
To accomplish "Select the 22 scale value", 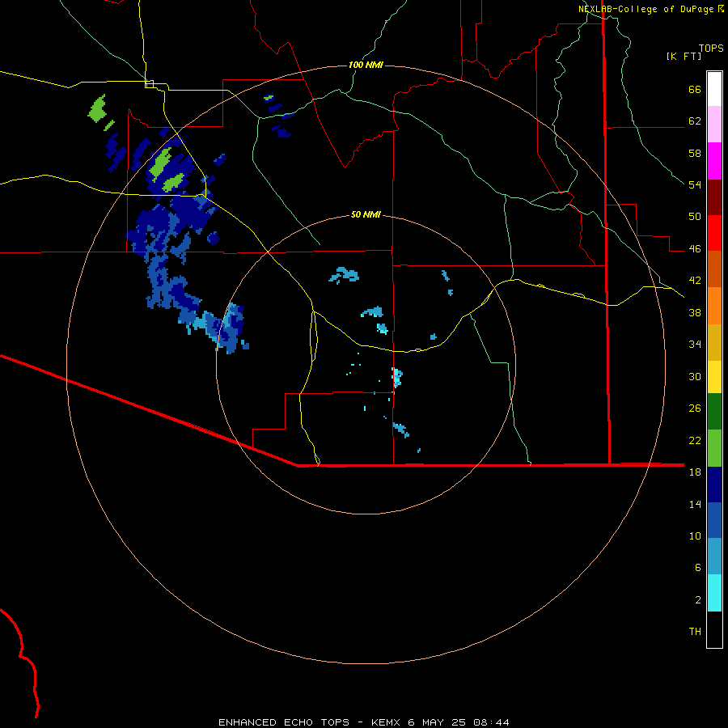I will tap(695, 440).
